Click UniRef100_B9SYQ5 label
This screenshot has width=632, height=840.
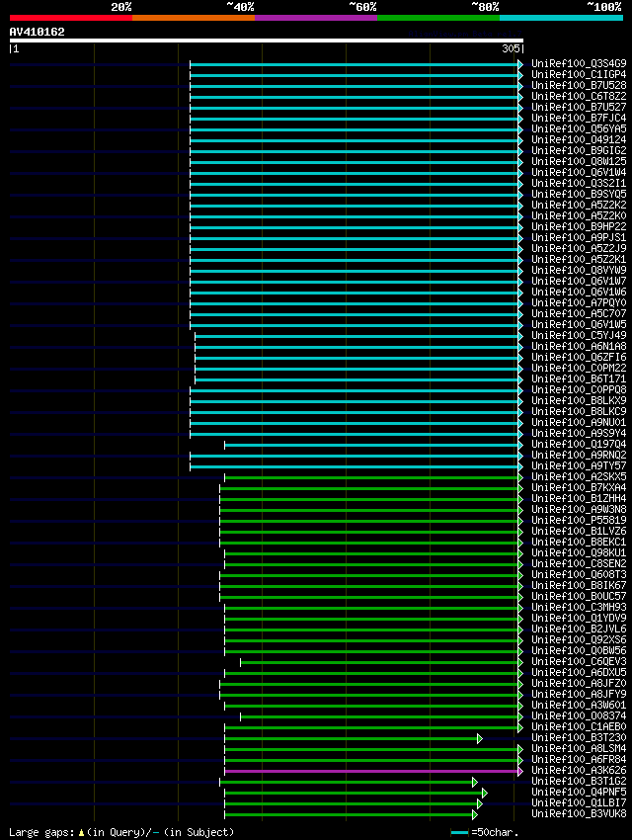[579, 194]
